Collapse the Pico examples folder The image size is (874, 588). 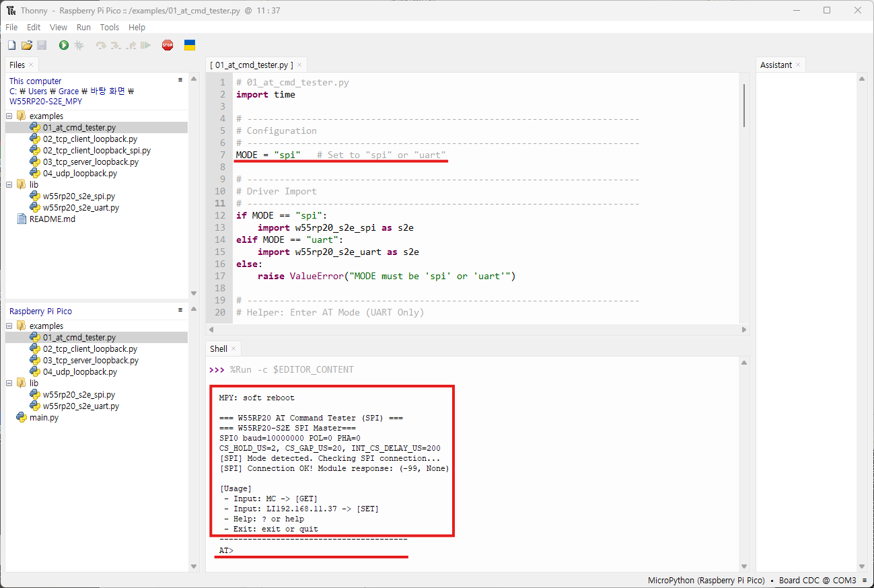tap(9, 326)
